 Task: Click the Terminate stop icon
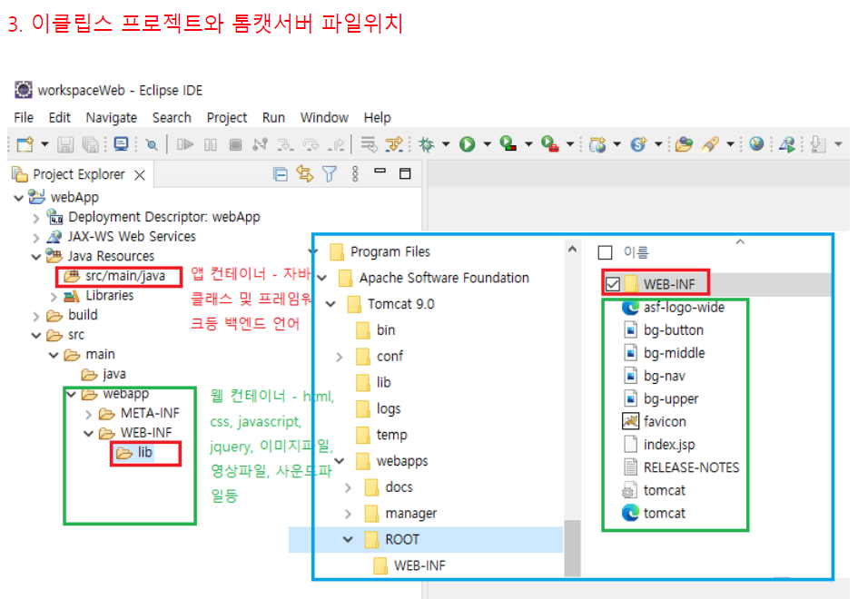235,144
